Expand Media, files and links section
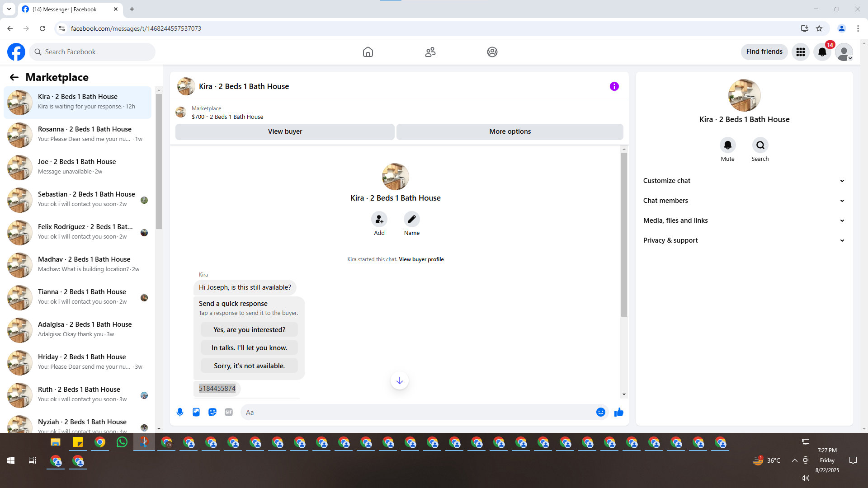868x488 pixels. pyautogui.click(x=744, y=221)
